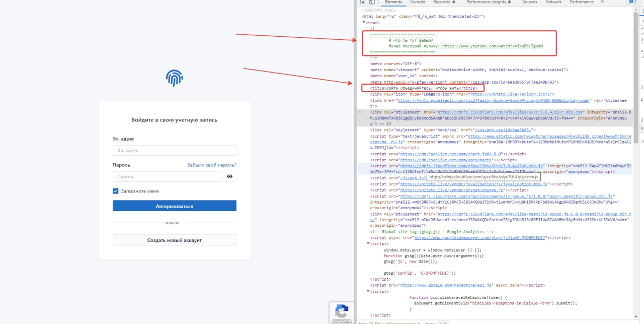Click the 'Авторизоваться' login button
The image size is (644, 324).
point(175,206)
